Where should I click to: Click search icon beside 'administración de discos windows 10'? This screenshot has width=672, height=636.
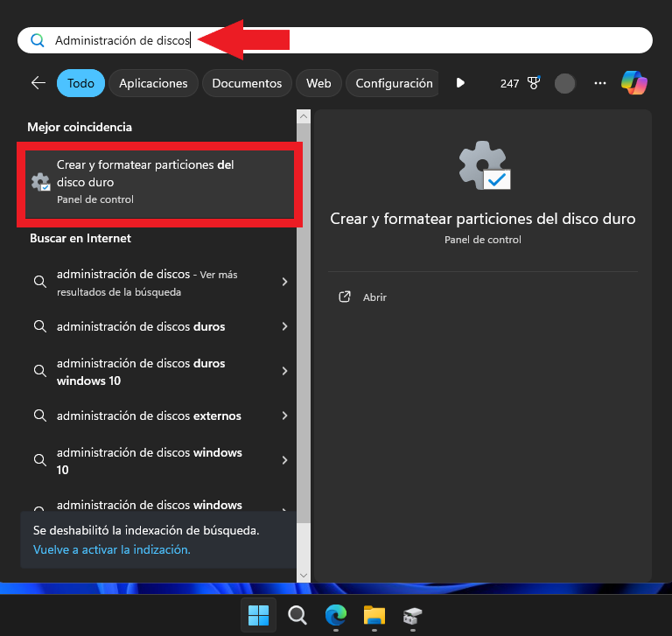pyautogui.click(x=40, y=459)
